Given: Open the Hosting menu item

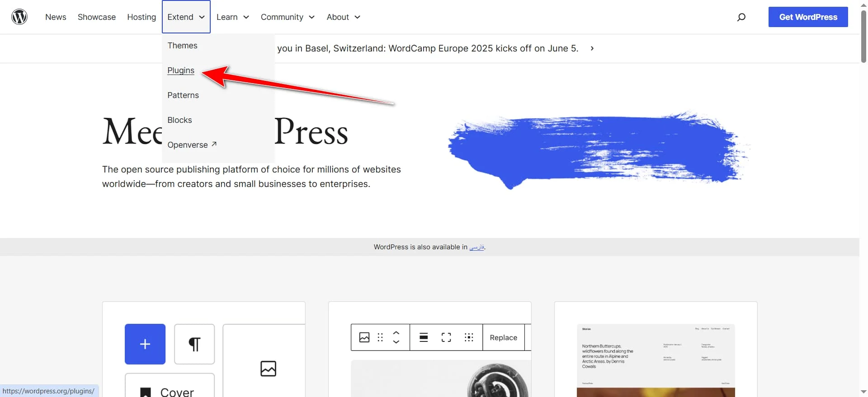Looking at the screenshot, I should [142, 17].
